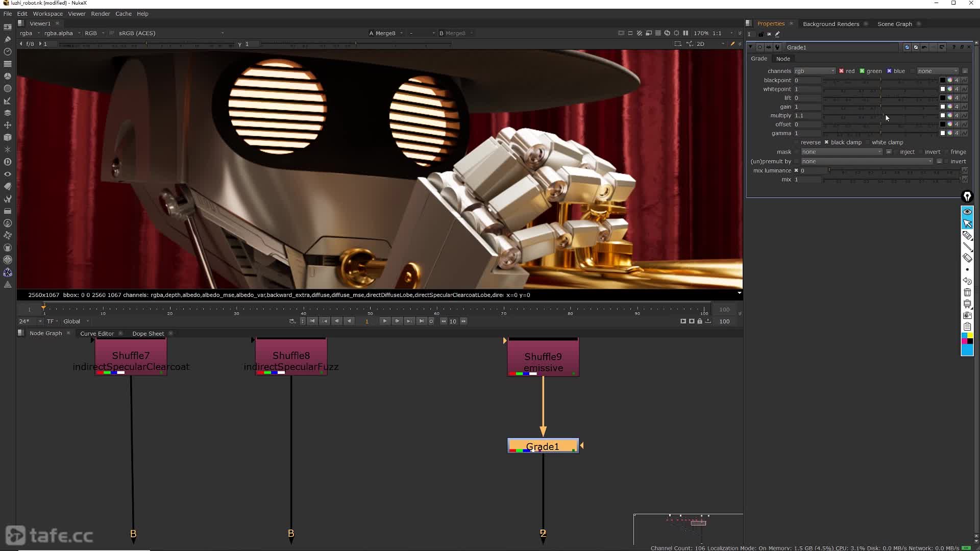Click the Grade1 panel help question-mark icon

pos(953,47)
